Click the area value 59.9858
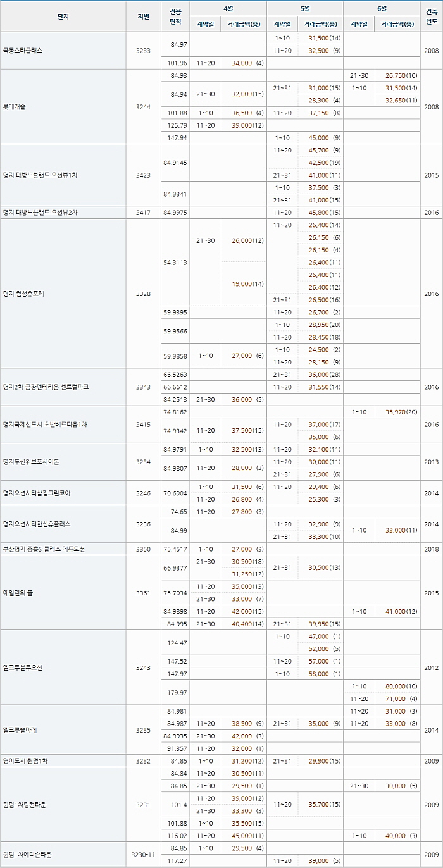Image resolution: width=443 pixels, height=868 pixels. [x=175, y=356]
